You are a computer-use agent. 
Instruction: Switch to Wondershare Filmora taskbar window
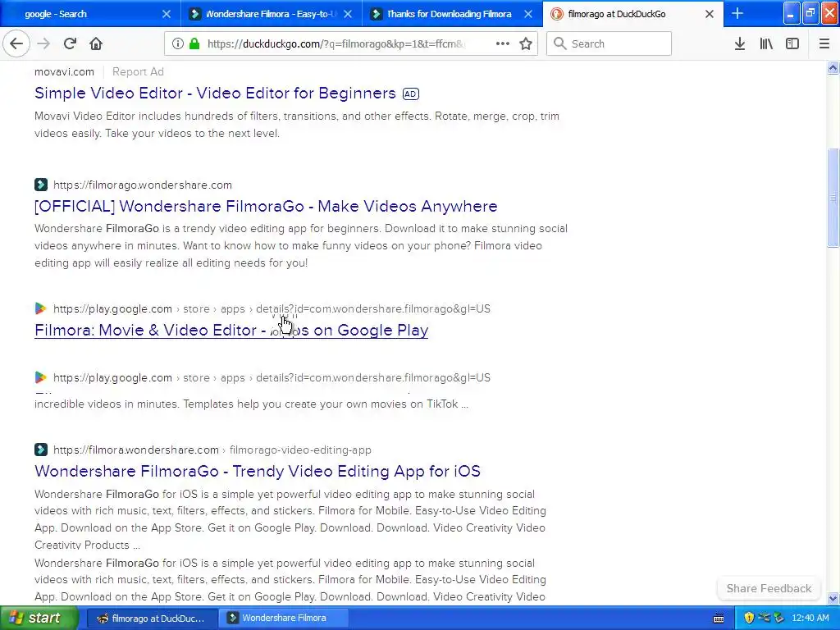pyautogui.click(x=284, y=618)
